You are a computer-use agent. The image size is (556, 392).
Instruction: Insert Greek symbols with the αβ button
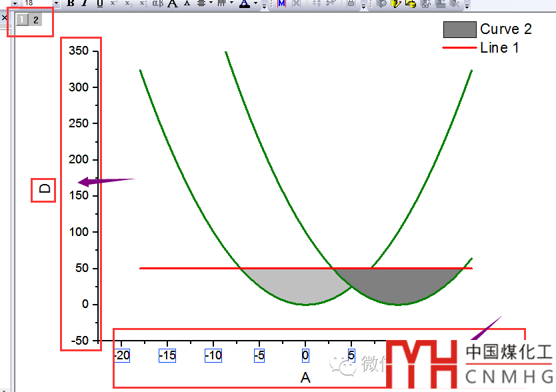157,3
